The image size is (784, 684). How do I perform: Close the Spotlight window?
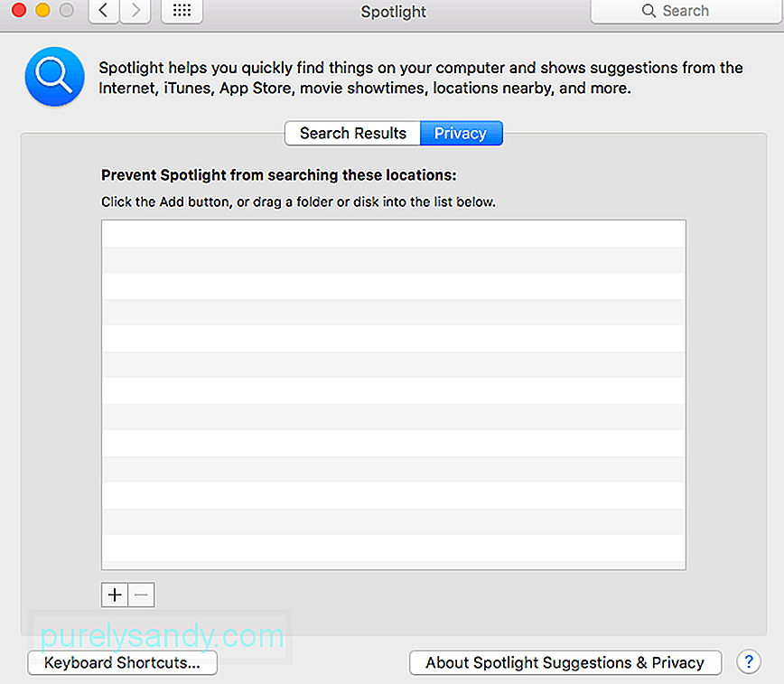[x=19, y=10]
